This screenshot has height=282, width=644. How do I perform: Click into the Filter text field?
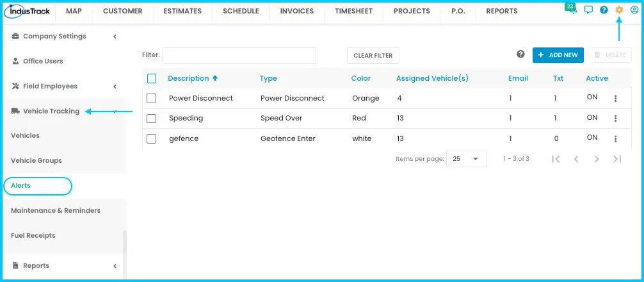point(239,56)
